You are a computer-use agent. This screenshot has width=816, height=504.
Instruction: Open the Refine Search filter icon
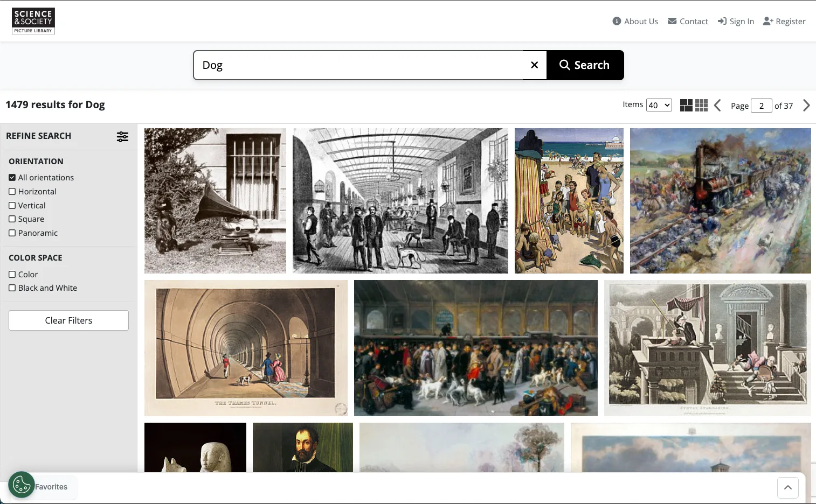click(x=122, y=136)
